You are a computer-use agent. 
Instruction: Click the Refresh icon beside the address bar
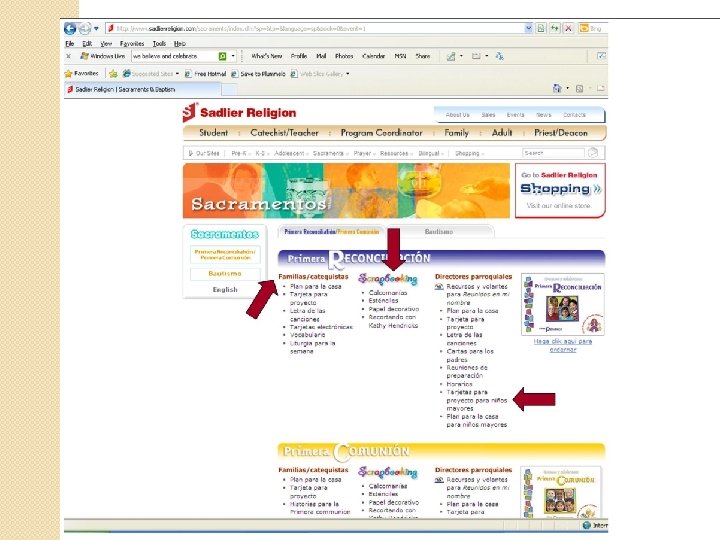(555, 28)
